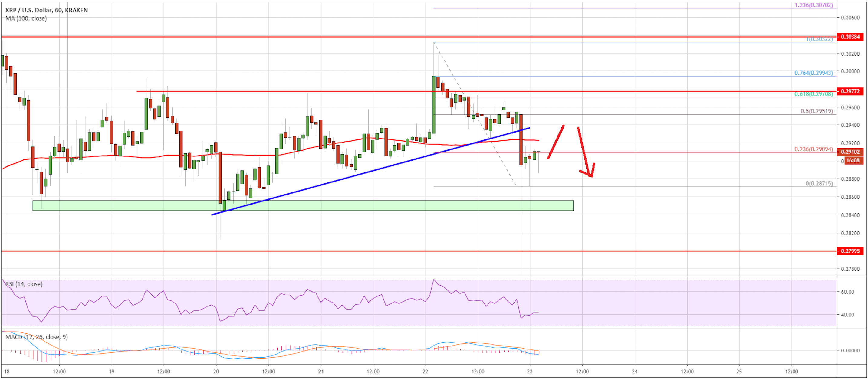The image size is (868, 380).
Task: Click the 0.30600 price axis tick
Action: click(x=850, y=18)
